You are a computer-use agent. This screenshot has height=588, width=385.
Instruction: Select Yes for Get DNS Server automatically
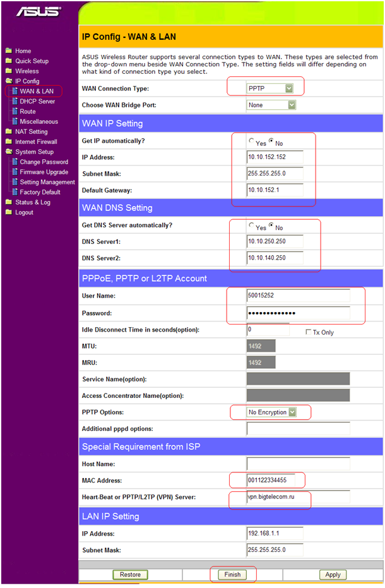[252, 225]
